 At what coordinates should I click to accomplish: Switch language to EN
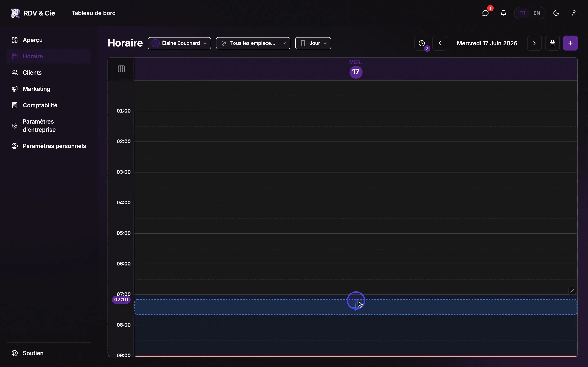point(537,13)
